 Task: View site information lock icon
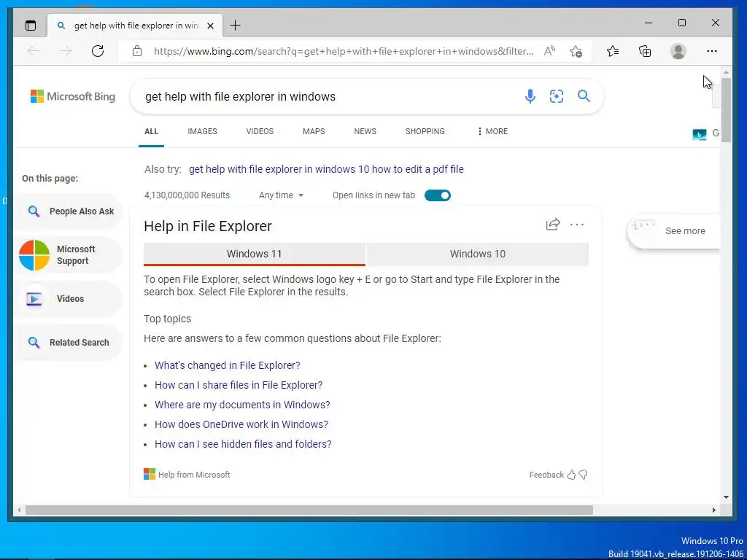coord(137,51)
